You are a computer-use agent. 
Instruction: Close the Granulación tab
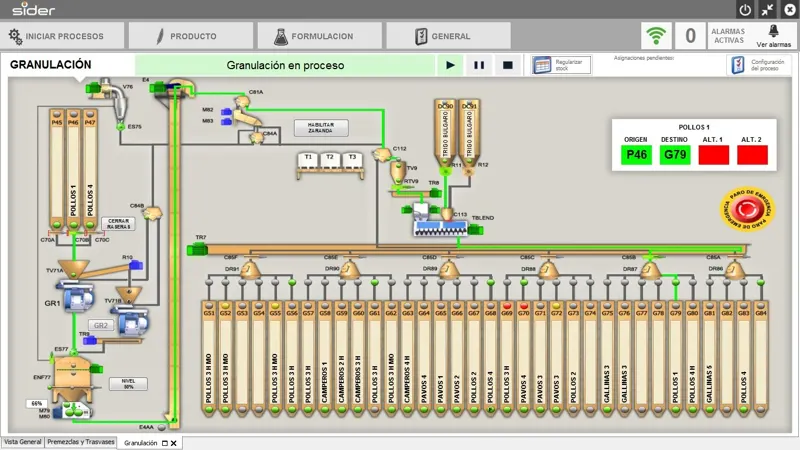[x=174, y=443]
